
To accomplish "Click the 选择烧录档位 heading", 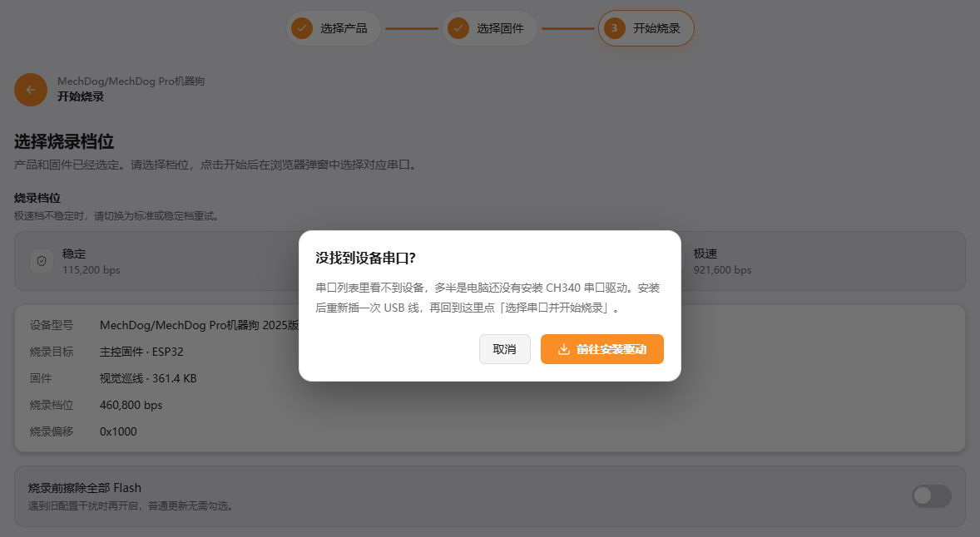I will 64,142.
